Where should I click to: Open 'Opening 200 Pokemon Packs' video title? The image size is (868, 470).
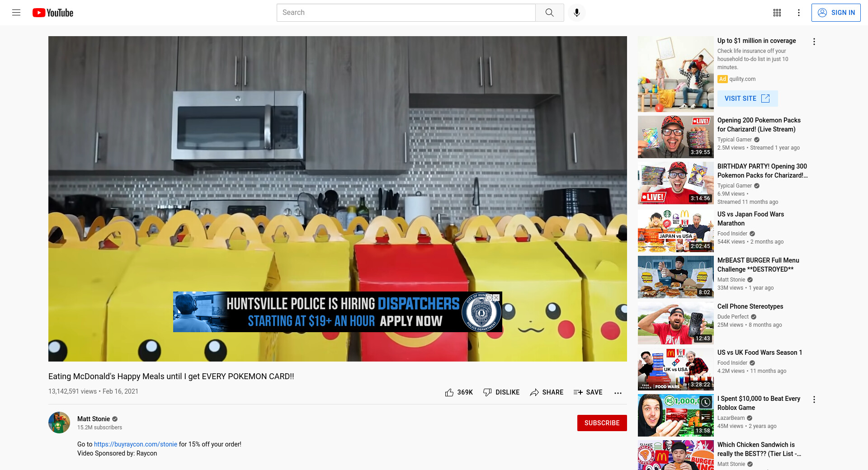(759, 125)
